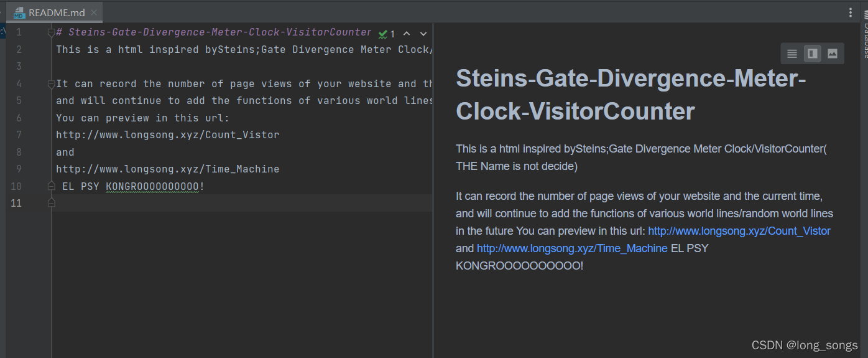Switch to the README.md editor tab
The image size is (868, 358).
55,12
